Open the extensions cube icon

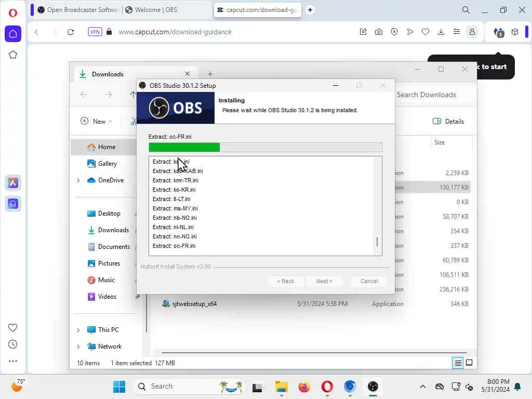click(x=515, y=32)
